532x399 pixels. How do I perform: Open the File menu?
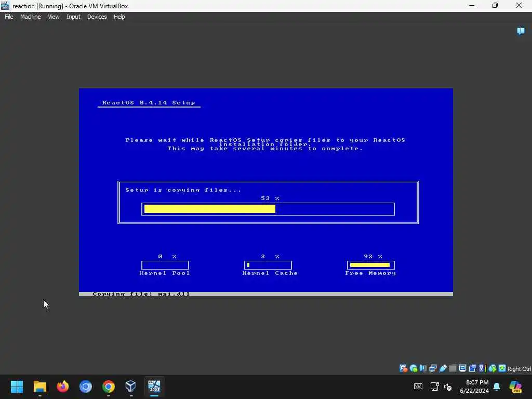(x=9, y=17)
